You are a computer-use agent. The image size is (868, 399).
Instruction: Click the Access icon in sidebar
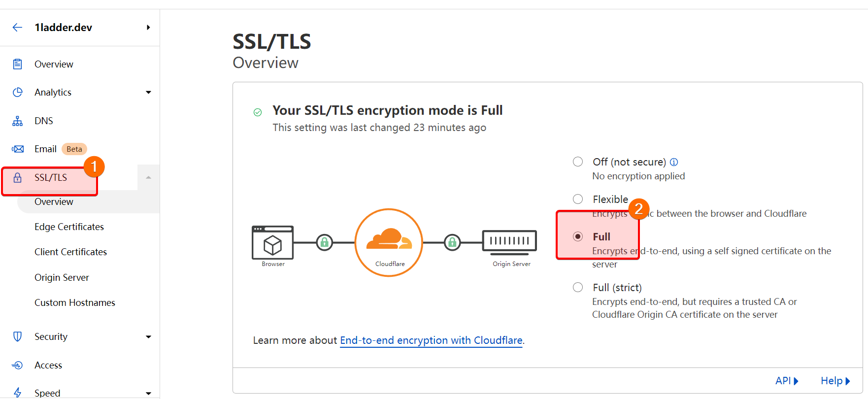click(17, 365)
